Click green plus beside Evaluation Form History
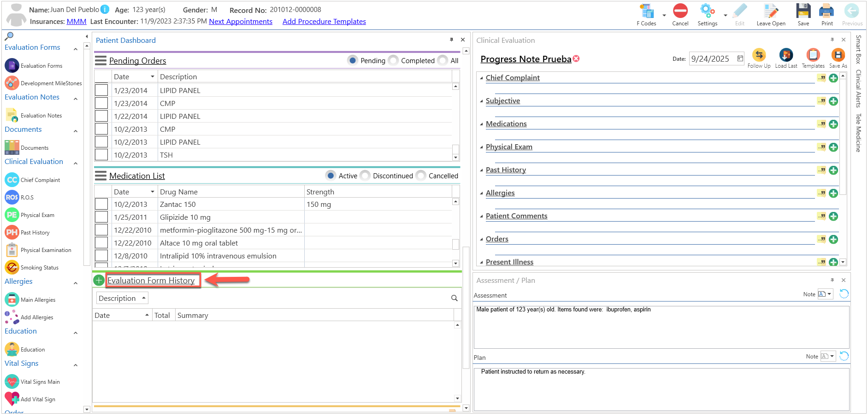The height and width of the screenshot is (416, 868). 99,280
